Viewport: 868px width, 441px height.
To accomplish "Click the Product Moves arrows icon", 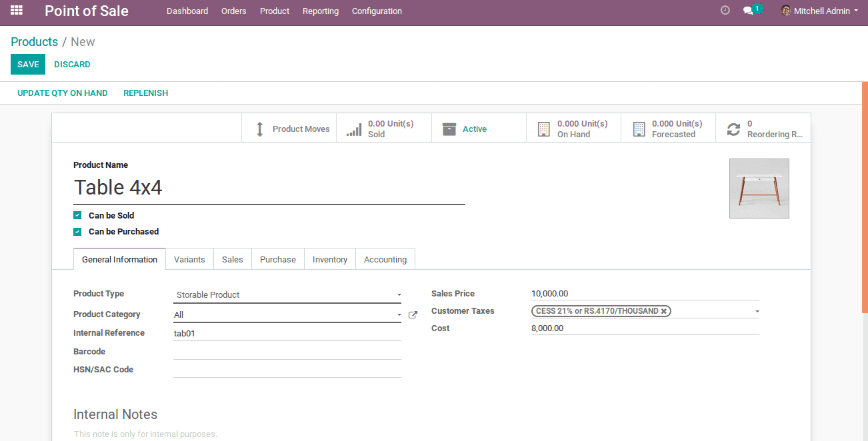I will [260, 129].
